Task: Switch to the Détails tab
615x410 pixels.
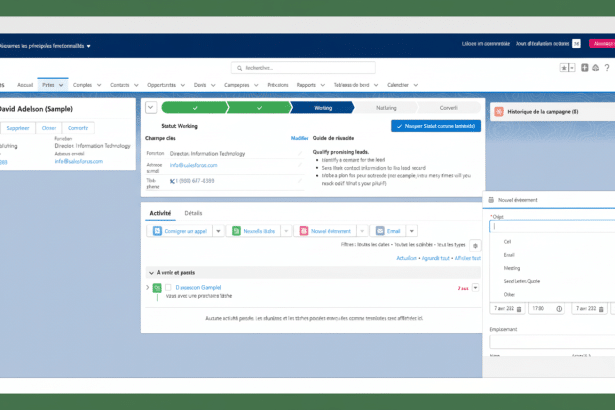Action: click(193, 213)
